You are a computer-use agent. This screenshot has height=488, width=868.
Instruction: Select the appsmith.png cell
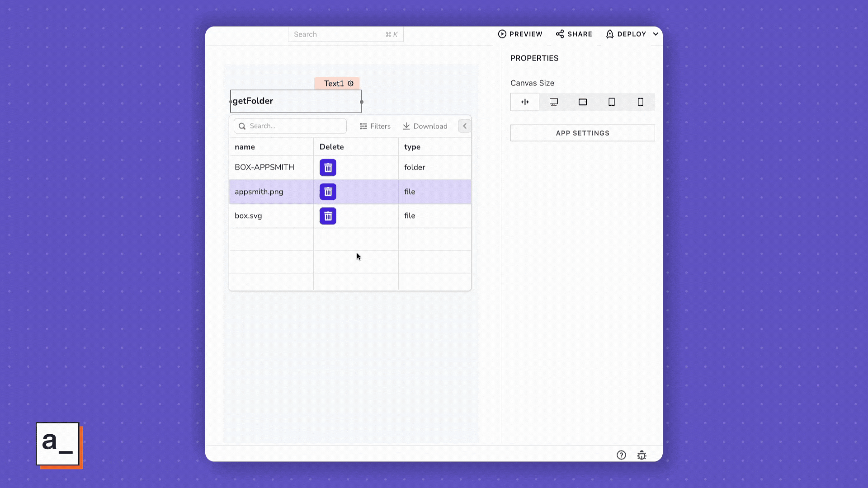point(271,192)
